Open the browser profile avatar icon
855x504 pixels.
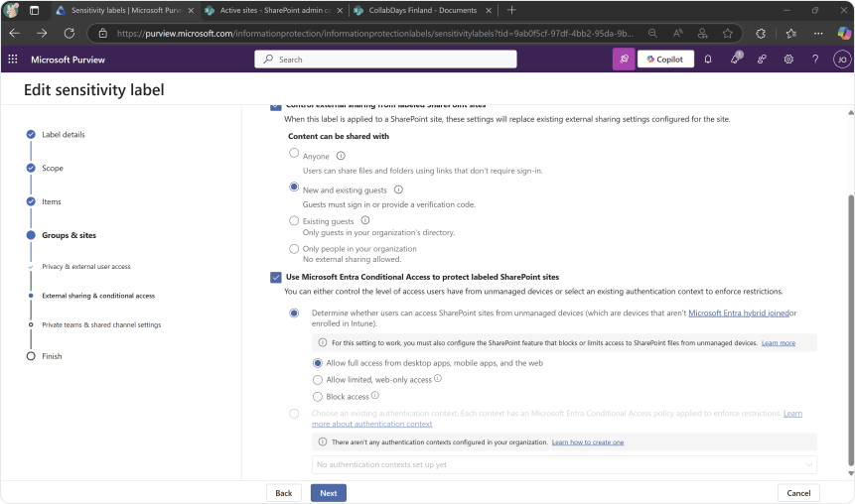pyautogui.click(x=11, y=10)
